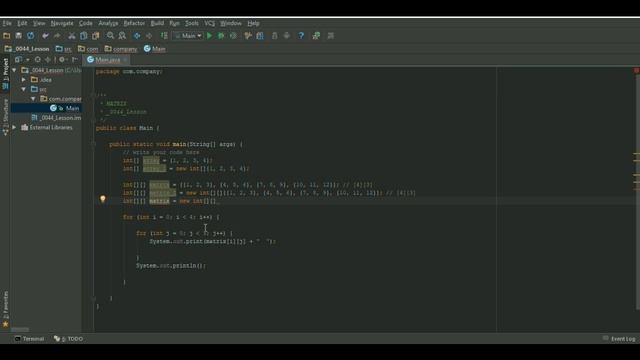This screenshot has width=640, height=360.
Task: Toggle the Favorites tool window side tab
Action: [x=5, y=309]
